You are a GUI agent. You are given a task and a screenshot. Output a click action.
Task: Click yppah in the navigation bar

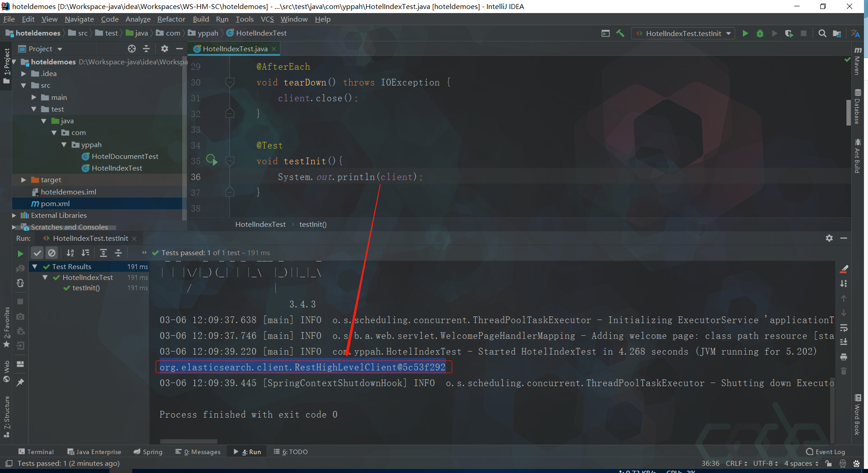pyautogui.click(x=203, y=33)
